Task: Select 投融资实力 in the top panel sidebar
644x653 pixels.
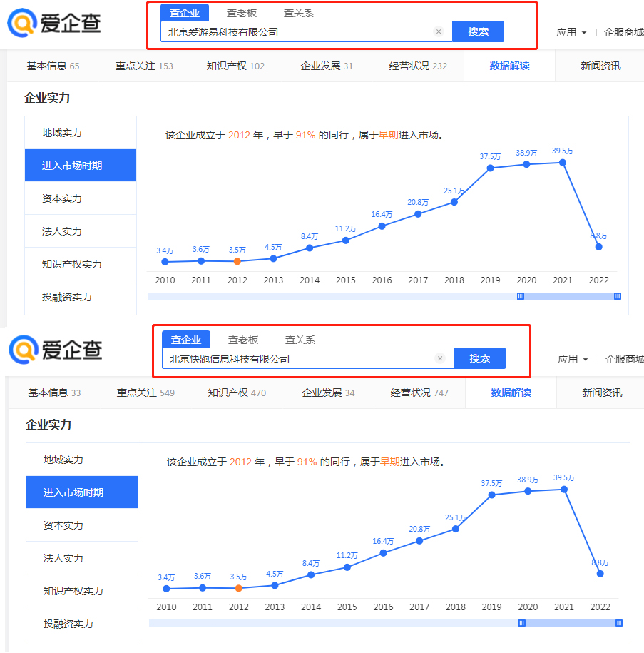Action: [x=81, y=297]
